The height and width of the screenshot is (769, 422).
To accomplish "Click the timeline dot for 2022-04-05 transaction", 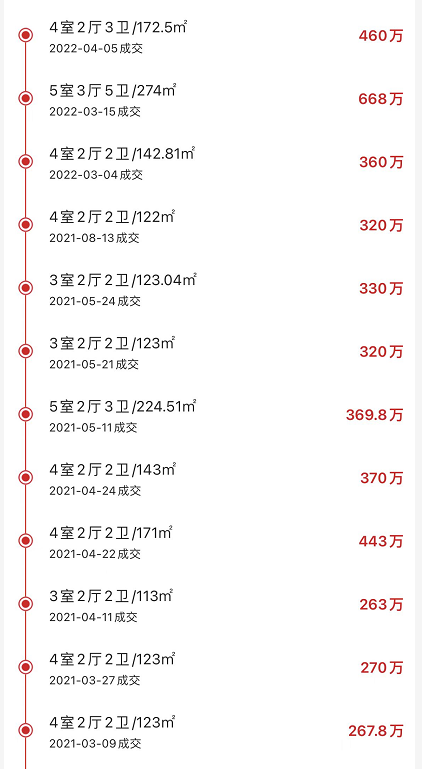I will pos(26,35).
